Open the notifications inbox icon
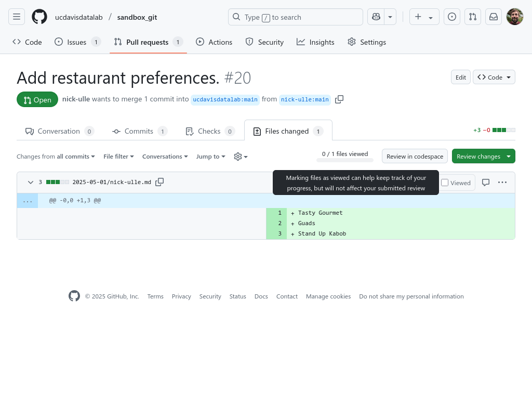This screenshot has height=416, width=532. [x=494, y=17]
